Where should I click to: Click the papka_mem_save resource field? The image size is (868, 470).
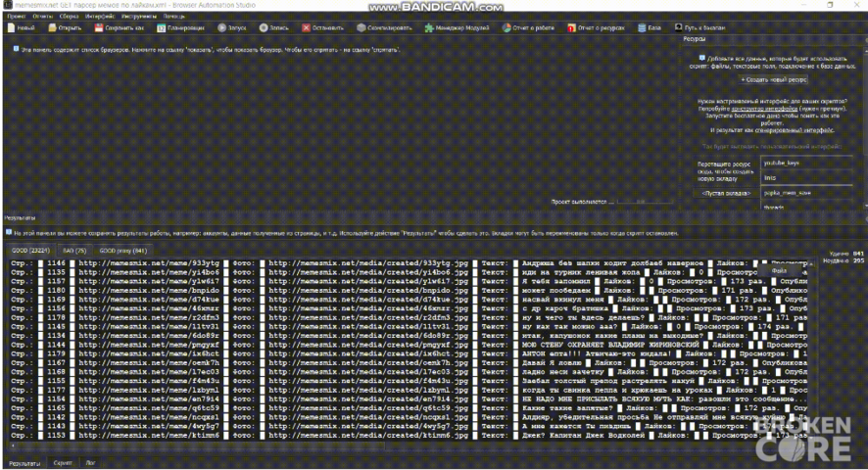806,193
